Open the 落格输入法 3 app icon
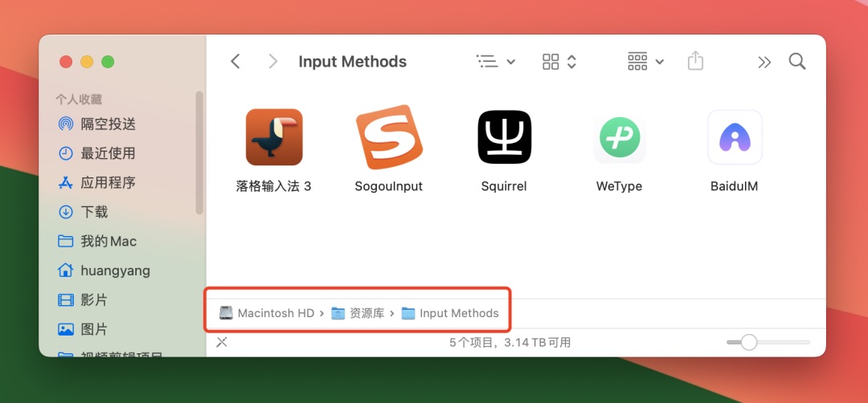Viewport: 868px width, 403px height. pos(274,137)
